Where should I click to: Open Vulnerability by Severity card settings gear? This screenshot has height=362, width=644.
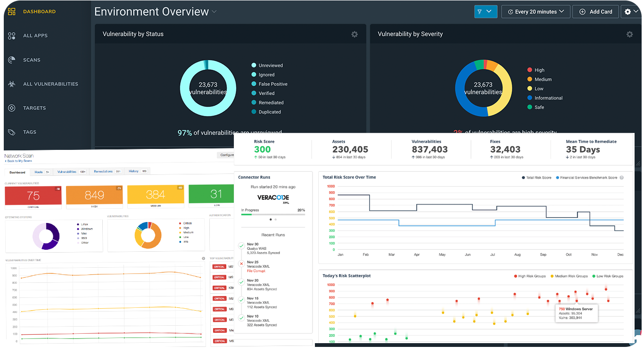[x=629, y=34]
